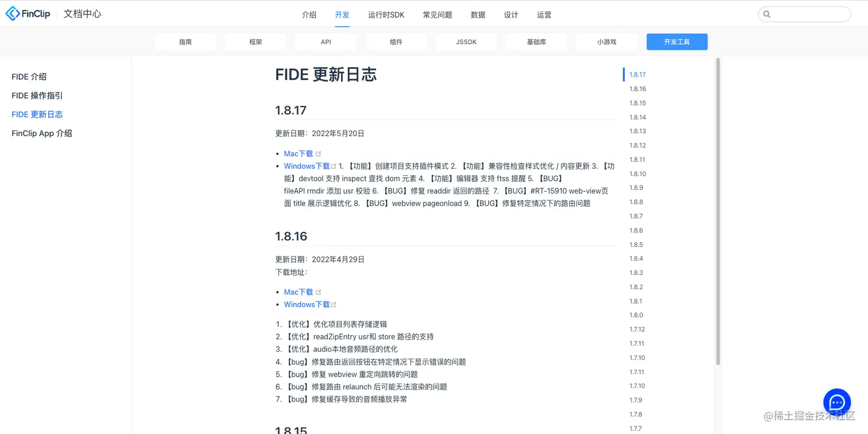Jump to 1.8.17 in the right outline
868x434 pixels.
(637, 75)
